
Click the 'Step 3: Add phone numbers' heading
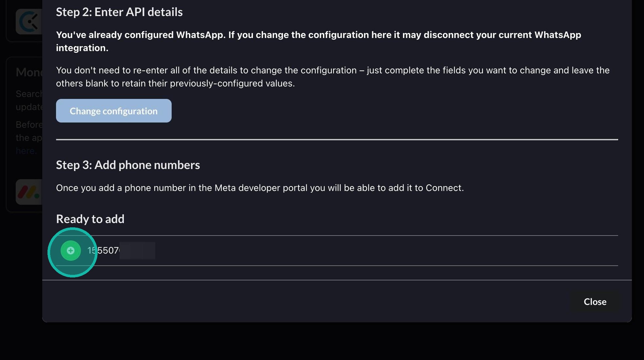click(x=128, y=165)
